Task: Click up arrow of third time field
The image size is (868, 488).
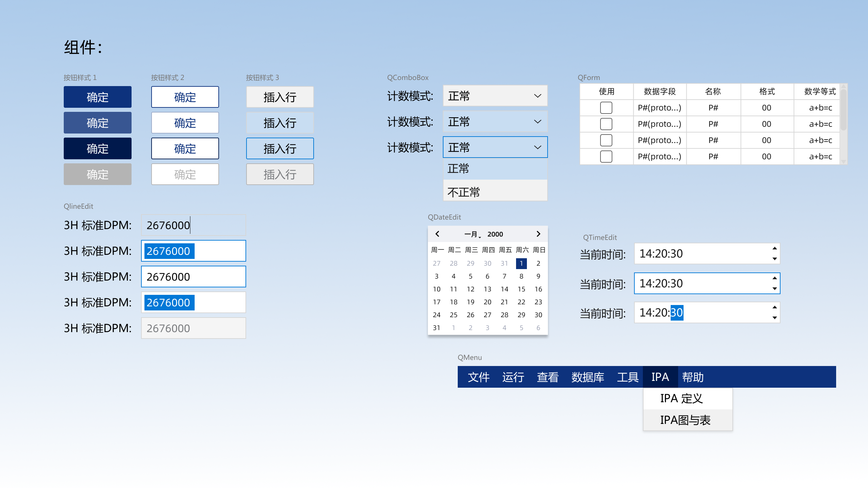Action: [774, 307]
